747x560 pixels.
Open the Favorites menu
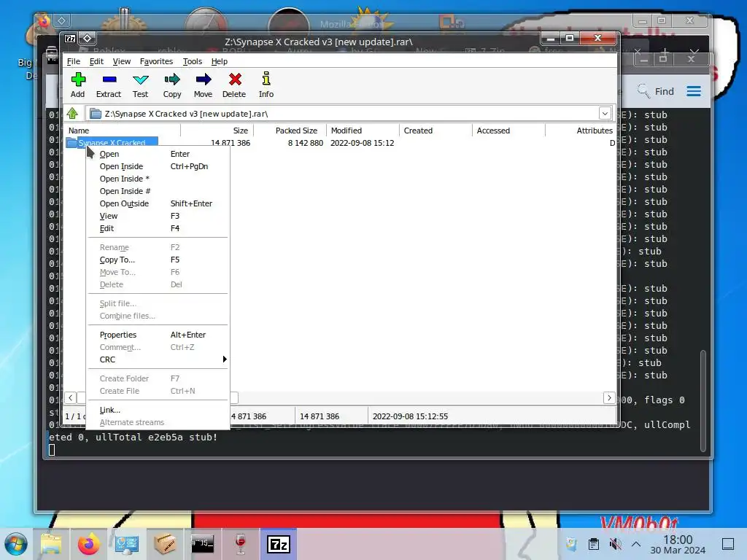pos(156,61)
